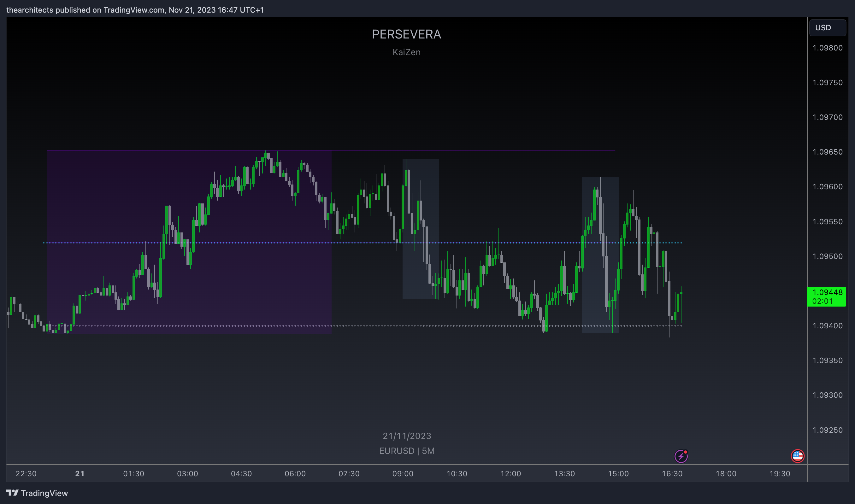855x504 pixels.
Task: Click the TradingView logo at bottom left
Action: tap(37, 493)
